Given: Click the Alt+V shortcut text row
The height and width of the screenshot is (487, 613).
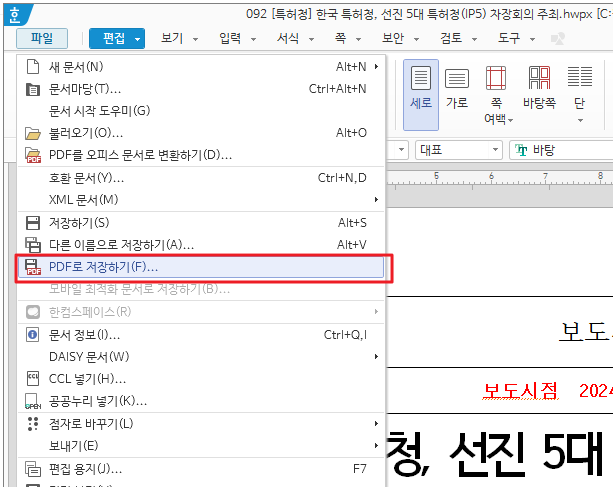Looking at the screenshot, I should click(x=351, y=245).
